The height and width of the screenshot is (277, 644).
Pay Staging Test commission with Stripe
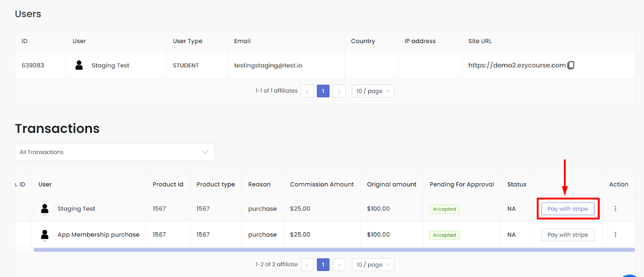[568, 209]
